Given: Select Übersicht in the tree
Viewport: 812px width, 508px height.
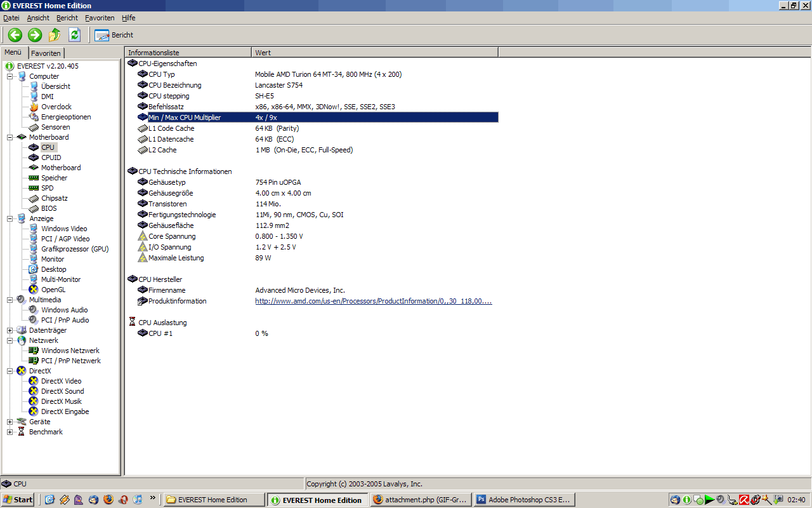Looking at the screenshot, I should (56, 86).
